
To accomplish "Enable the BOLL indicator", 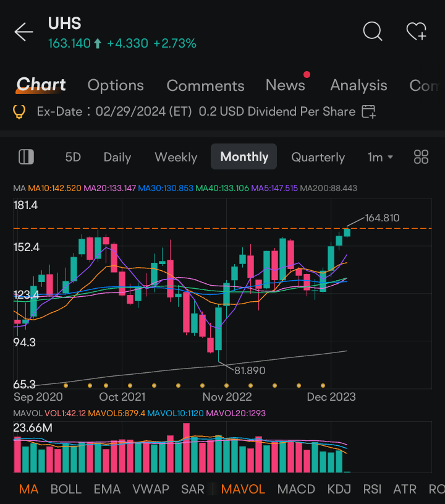I will (66, 489).
